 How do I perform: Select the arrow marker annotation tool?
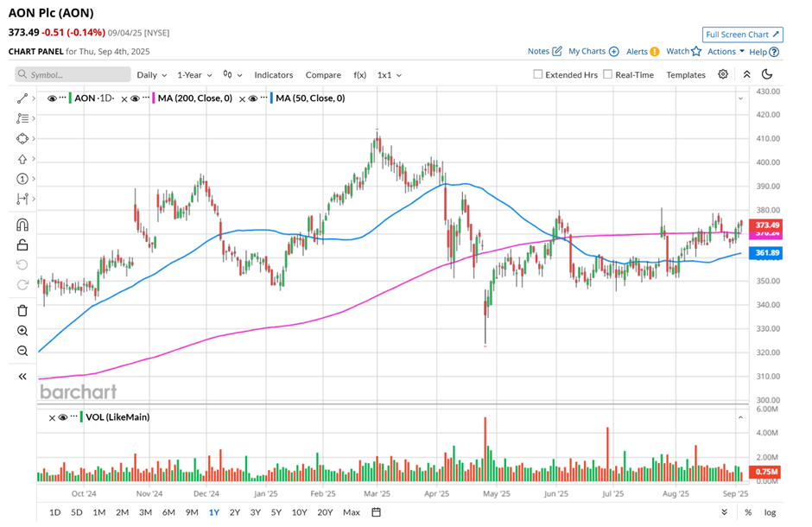coord(22,159)
